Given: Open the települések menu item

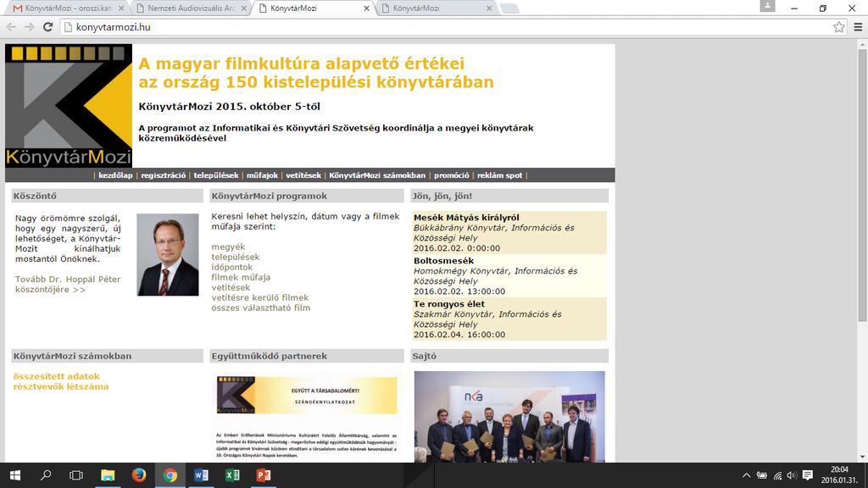Looking at the screenshot, I should pos(216,175).
